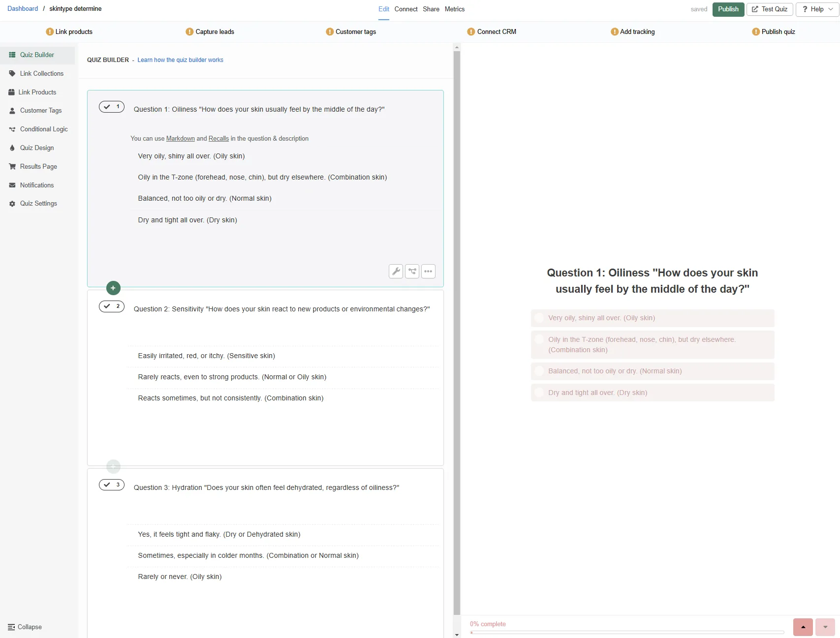Edit answer Yes, it feels tight and flaky
Image resolution: width=840 pixels, height=638 pixels.
219,535
